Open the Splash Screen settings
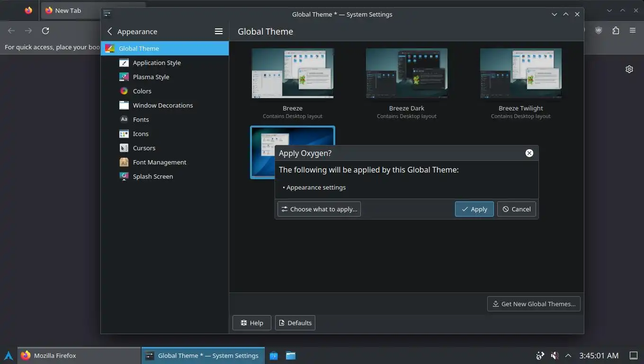 165,176
